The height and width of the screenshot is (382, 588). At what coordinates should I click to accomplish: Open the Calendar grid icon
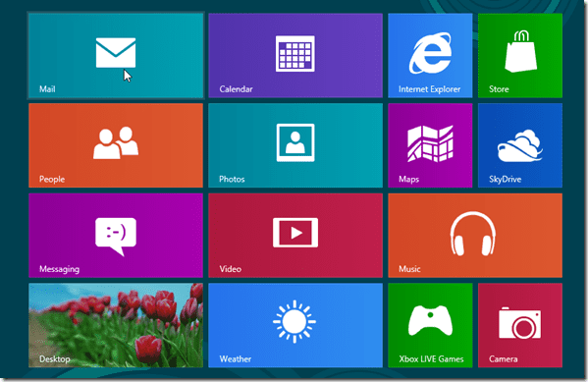coord(295,53)
